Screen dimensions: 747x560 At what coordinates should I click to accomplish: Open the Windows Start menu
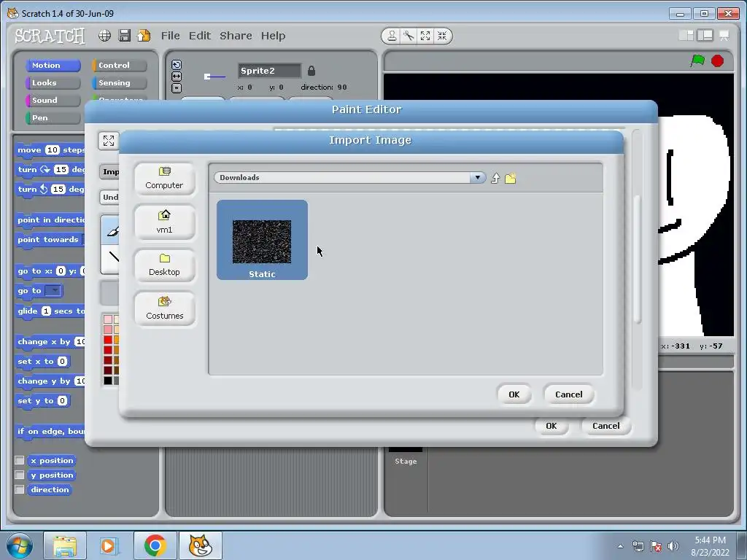[20, 545]
